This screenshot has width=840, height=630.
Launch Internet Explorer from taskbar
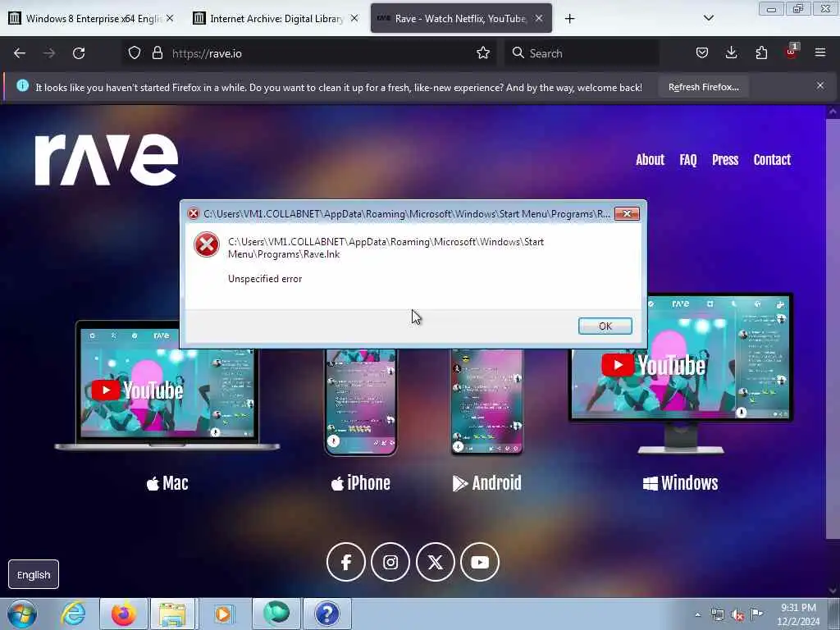73,614
